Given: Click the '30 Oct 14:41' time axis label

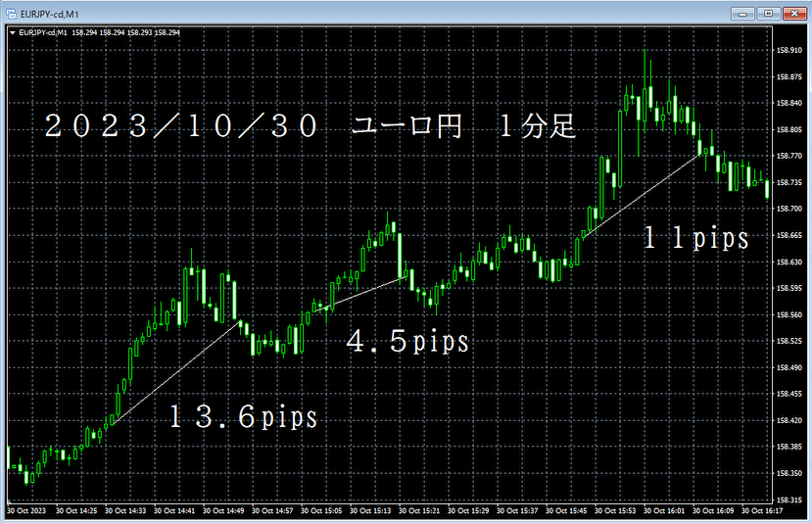Looking at the screenshot, I should tap(174, 510).
